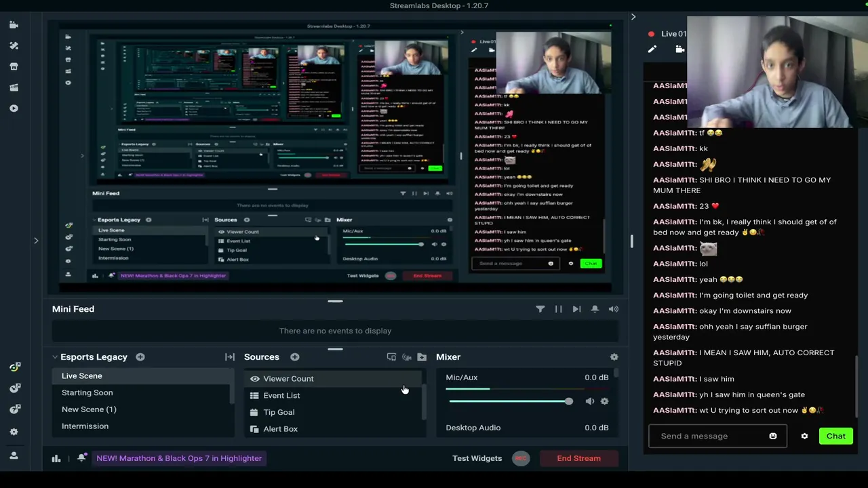
Task: Select the Intermission scene
Action: click(142, 426)
